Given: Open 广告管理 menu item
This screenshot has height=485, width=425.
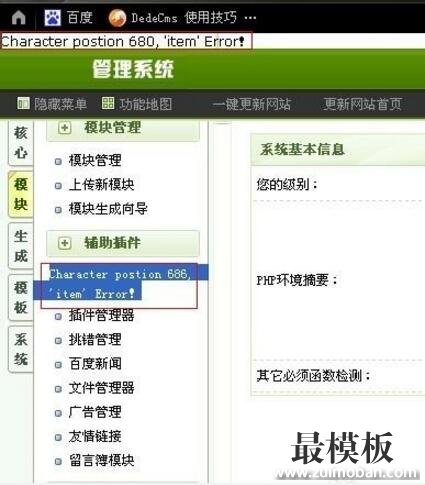Looking at the screenshot, I should (95, 412).
